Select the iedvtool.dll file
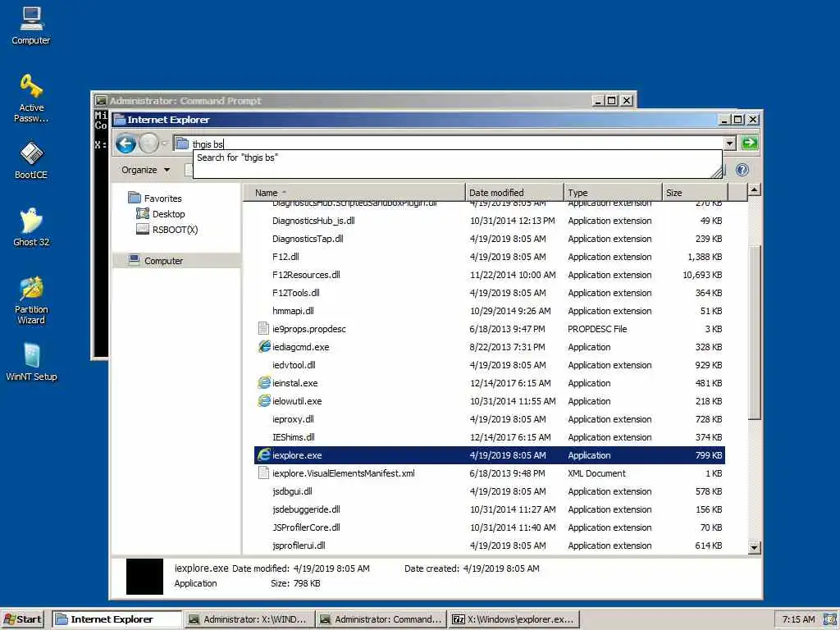Image resolution: width=840 pixels, height=630 pixels. coord(294,365)
